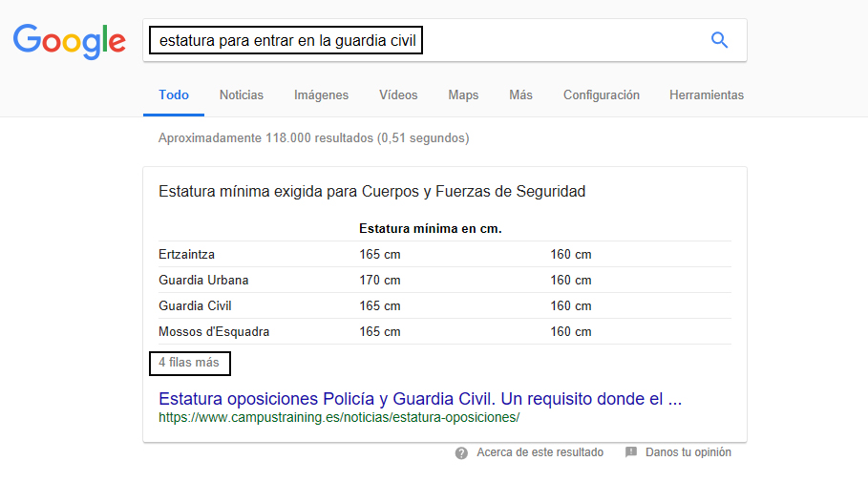Click Acerca de este resultado

pos(540,452)
